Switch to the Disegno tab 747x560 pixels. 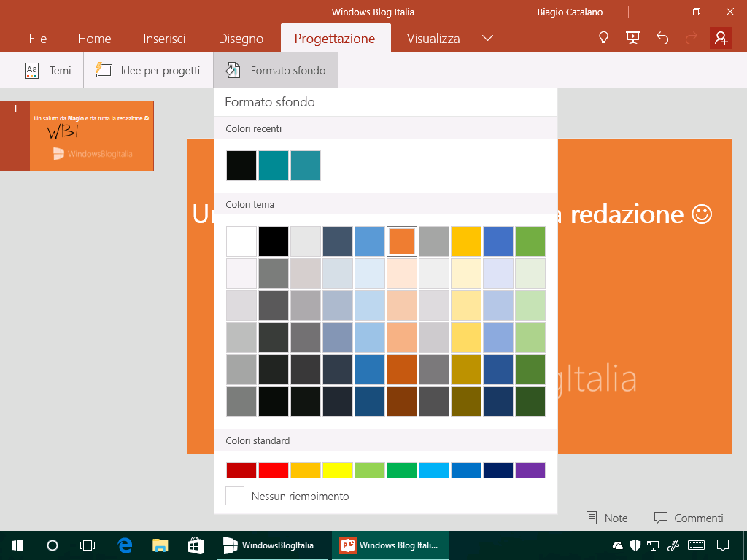(x=241, y=39)
